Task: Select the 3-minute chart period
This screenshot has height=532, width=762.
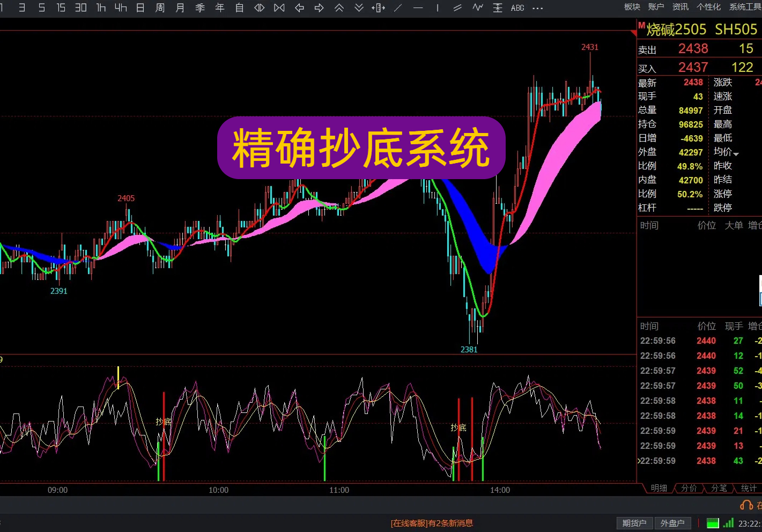Action: pyautogui.click(x=22, y=8)
